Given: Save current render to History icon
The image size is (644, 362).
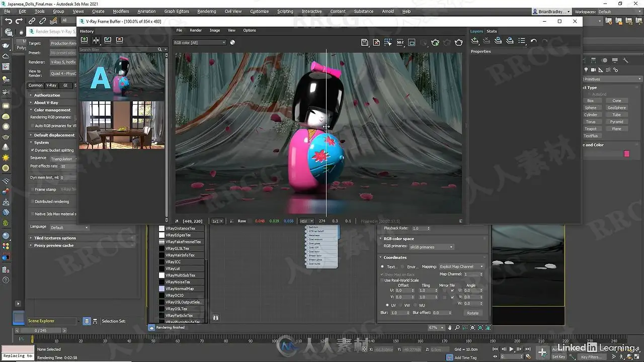Looking at the screenshot, I should click(x=84, y=40).
